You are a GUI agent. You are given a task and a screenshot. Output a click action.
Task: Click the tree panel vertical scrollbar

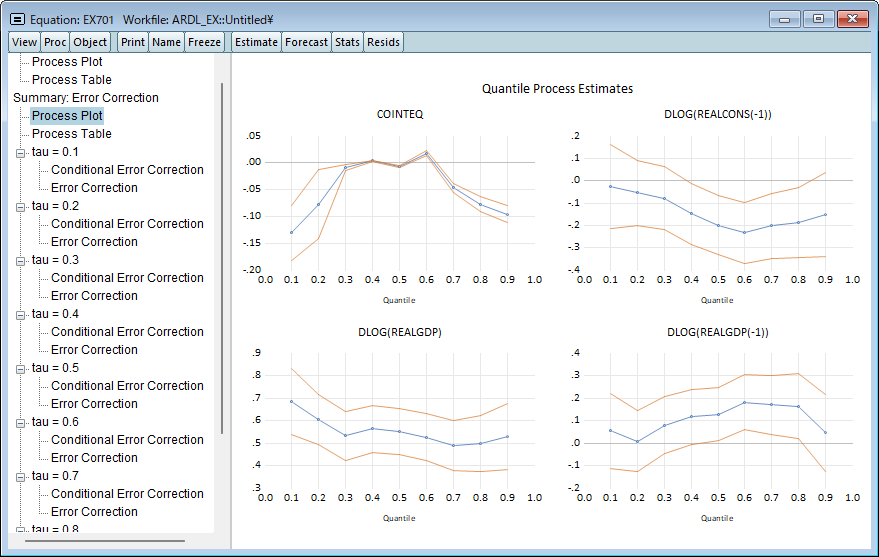click(x=221, y=250)
